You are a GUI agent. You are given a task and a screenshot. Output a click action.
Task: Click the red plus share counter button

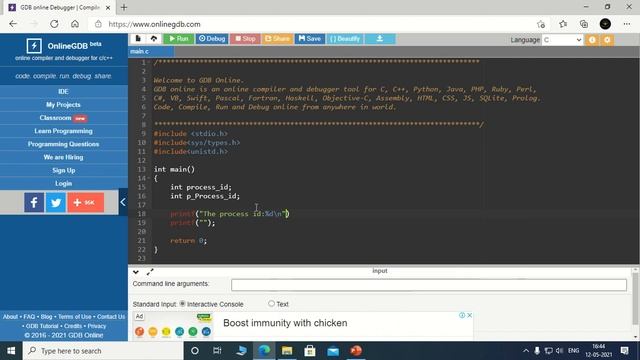(x=86, y=202)
